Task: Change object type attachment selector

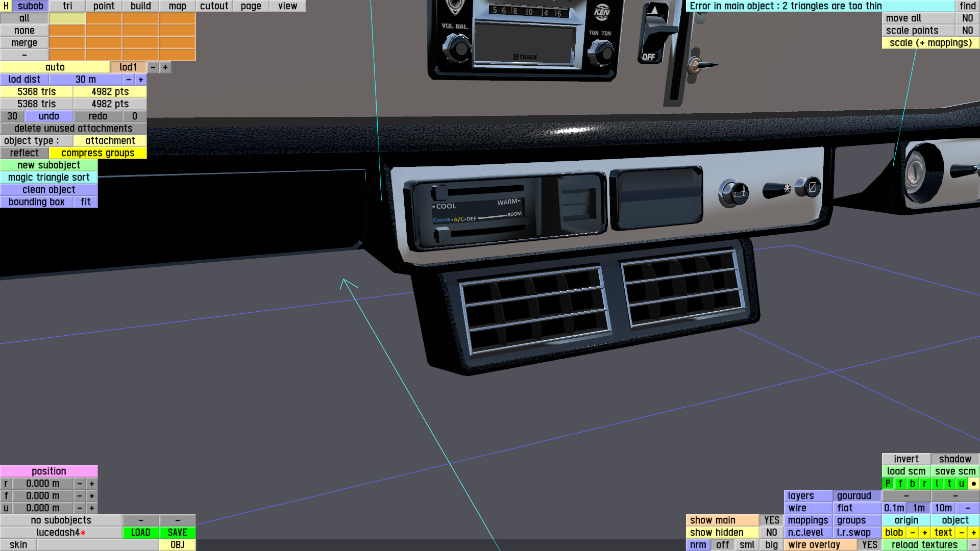Action: [x=110, y=140]
